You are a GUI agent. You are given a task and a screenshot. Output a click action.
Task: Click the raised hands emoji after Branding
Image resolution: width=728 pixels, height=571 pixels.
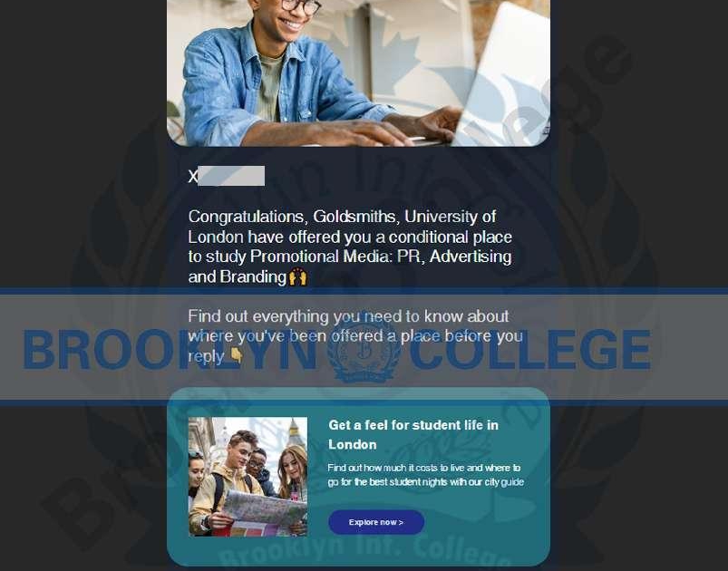point(297,277)
